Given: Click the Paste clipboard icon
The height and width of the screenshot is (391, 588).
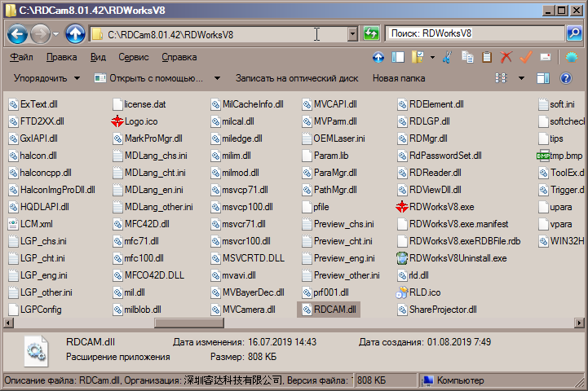Looking at the screenshot, I should click(487, 58).
